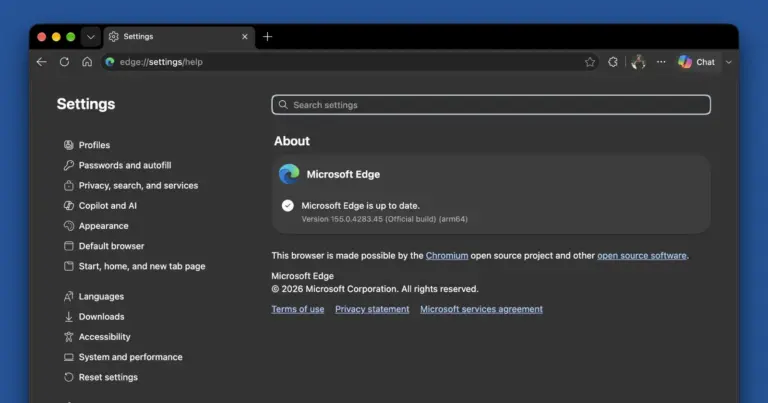Open a new tab with plus

click(267, 37)
